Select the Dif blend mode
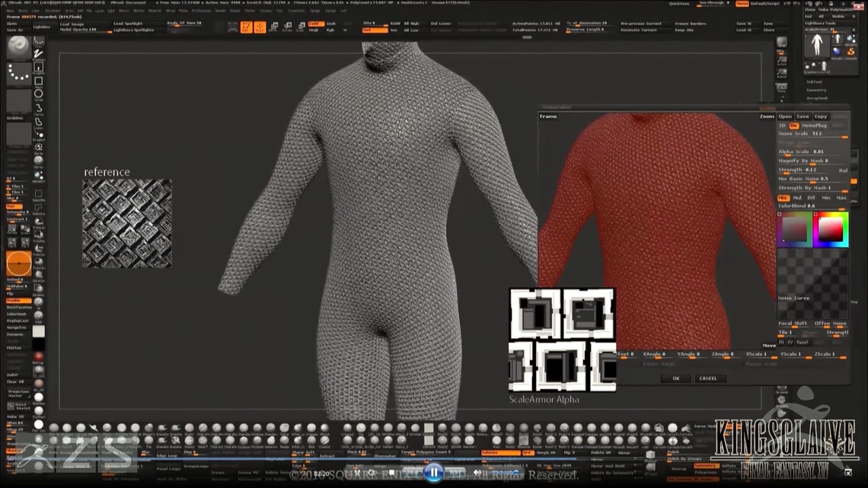The width and height of the screenshot is (868, 488). [812, 197]
